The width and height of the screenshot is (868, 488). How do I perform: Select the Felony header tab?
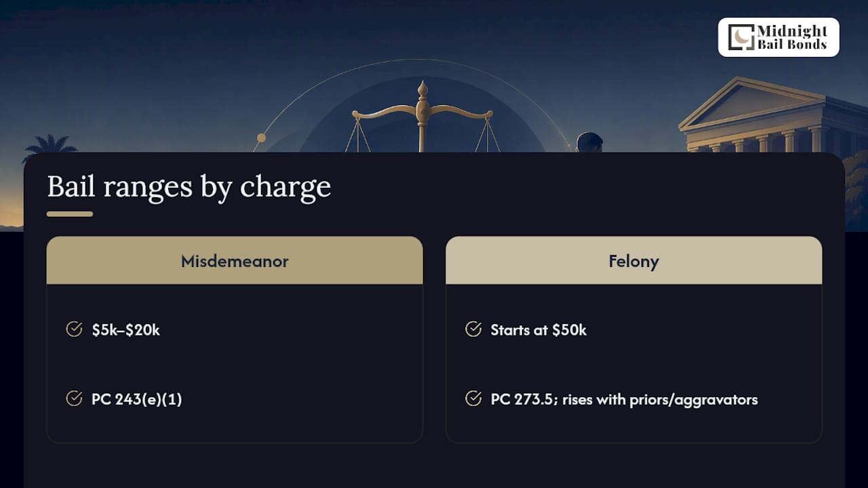point(633,260)
